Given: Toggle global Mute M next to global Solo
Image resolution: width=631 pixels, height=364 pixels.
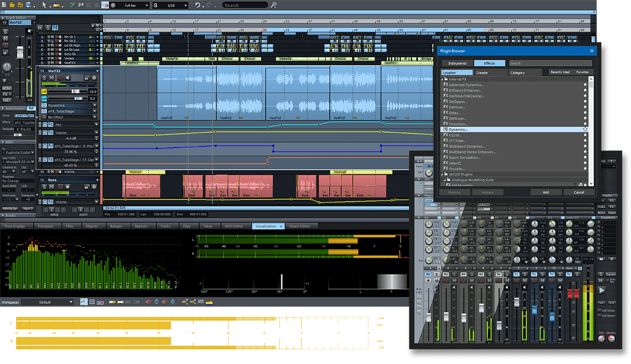Looking at the screenshot, I should (x=55, y=28).
